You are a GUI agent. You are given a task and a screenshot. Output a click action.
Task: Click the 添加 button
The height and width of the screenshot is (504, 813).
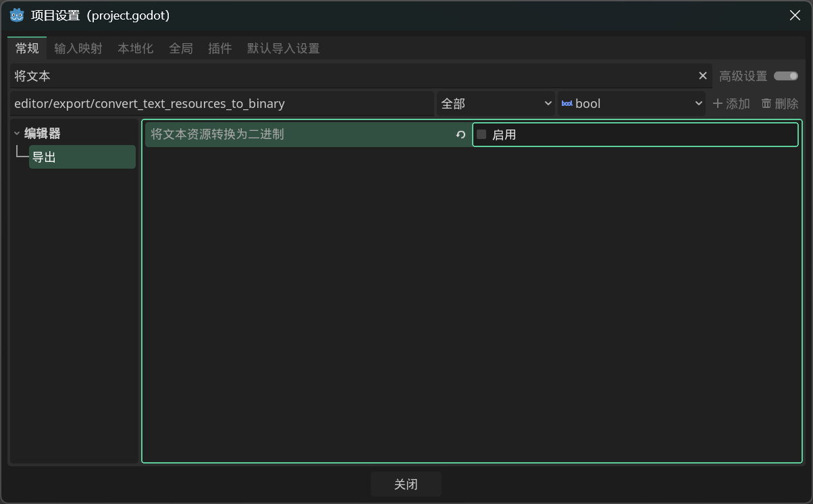731,104
